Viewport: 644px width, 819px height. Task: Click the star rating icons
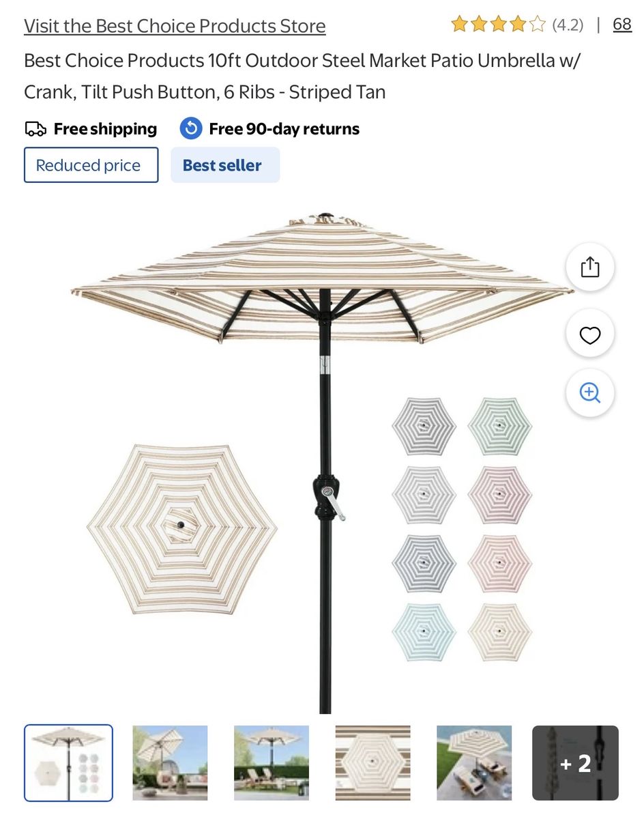click(498, 25)
